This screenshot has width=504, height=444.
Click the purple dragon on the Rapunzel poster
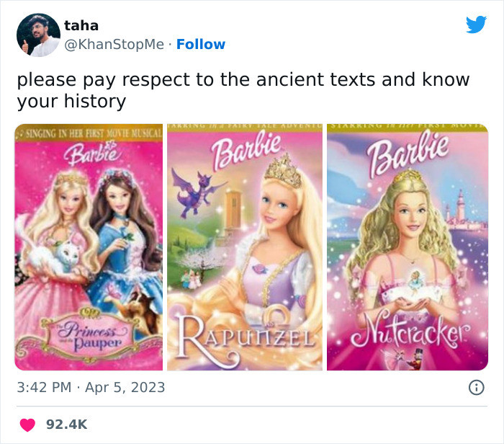tap(192, 195)
